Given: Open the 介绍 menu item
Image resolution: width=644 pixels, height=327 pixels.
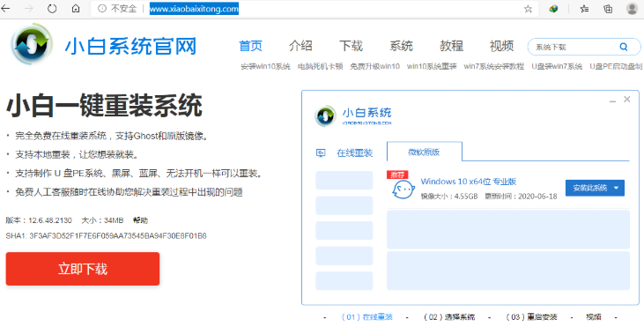Looking at the screenshot, I should coord(300,46).
